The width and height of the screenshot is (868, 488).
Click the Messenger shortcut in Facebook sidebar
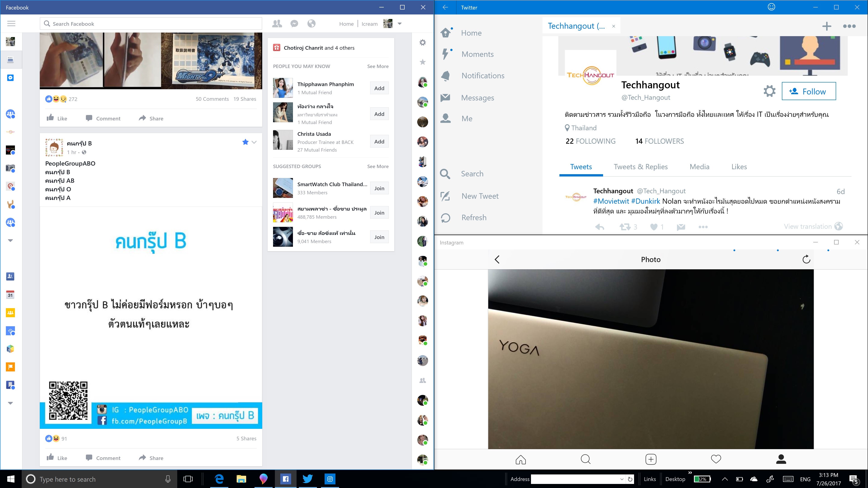(x=10, y=78)
